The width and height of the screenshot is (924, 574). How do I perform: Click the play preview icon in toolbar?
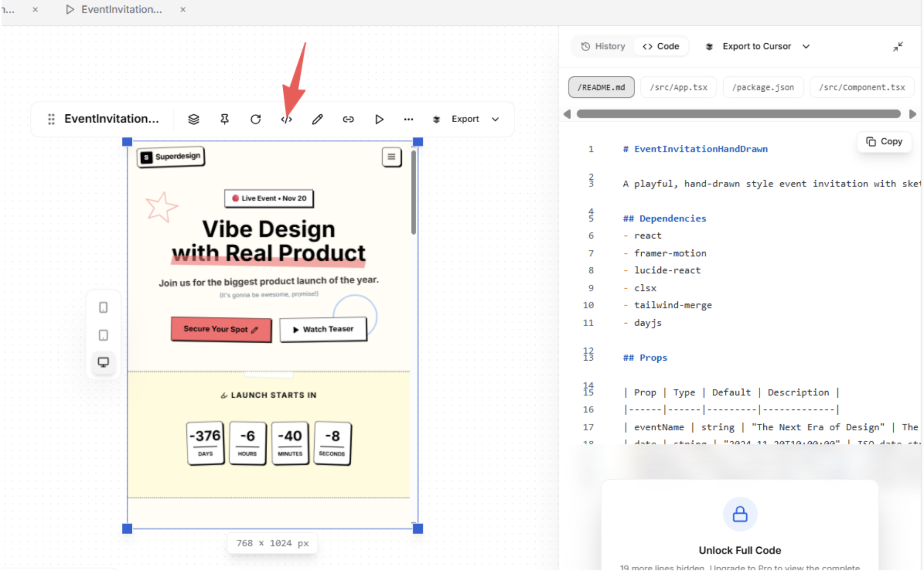coord(379,119)
